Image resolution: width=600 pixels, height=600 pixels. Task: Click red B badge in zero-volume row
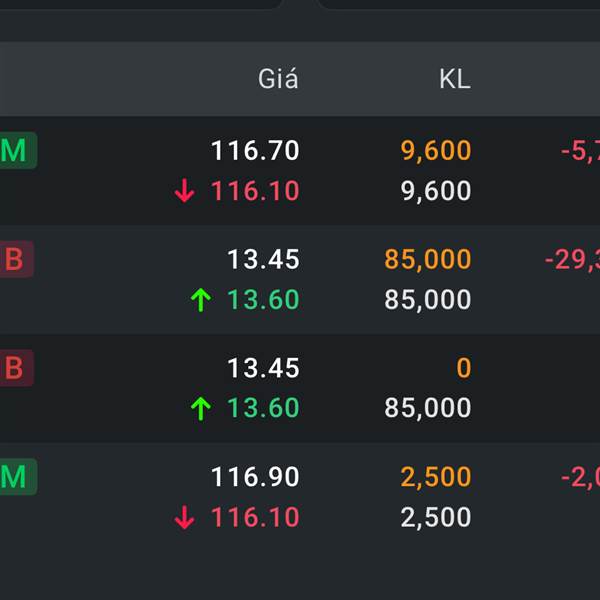click(15, 368)
